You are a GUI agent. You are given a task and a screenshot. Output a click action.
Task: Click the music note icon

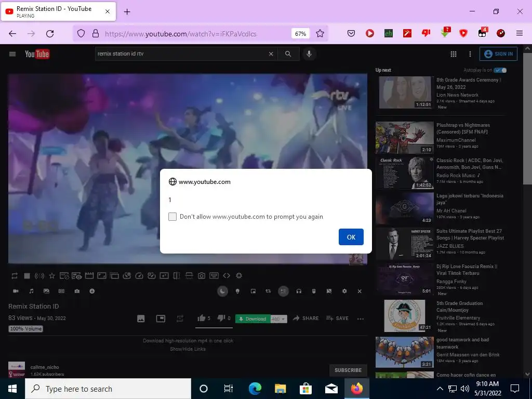pyautogui.click(x=31, y=291)
